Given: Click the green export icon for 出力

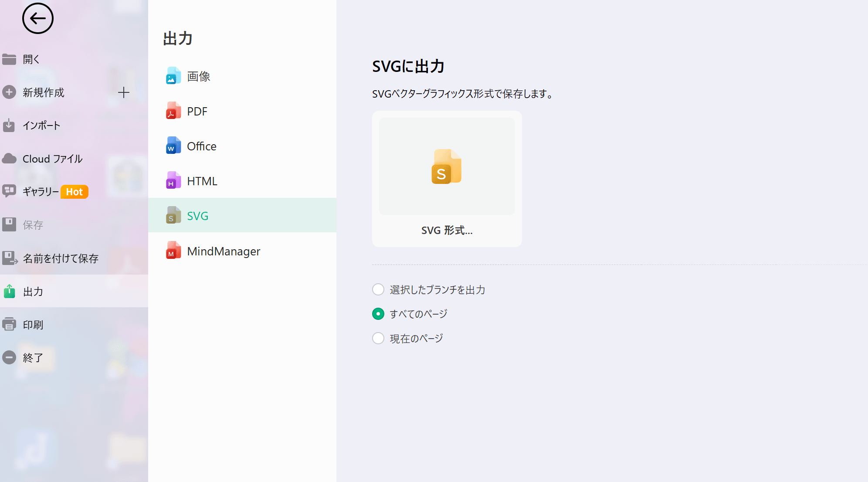Looking at the screenshot, I should coord(9,291).
